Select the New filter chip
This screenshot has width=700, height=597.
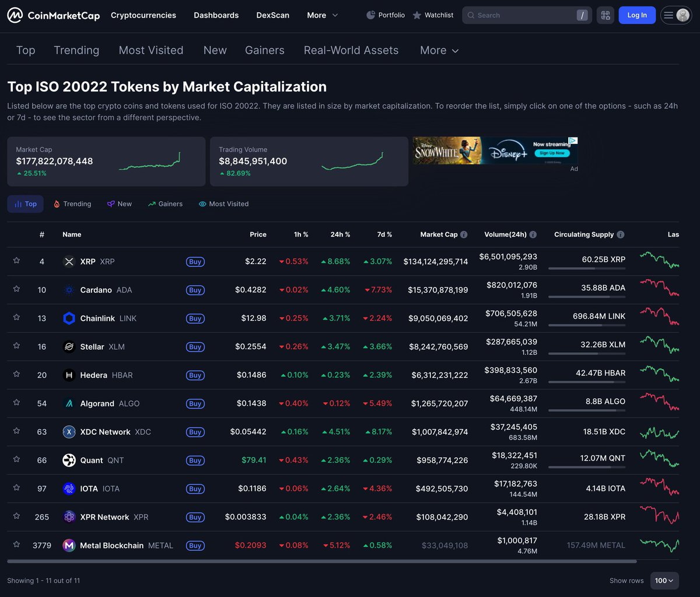pos(120,204)
